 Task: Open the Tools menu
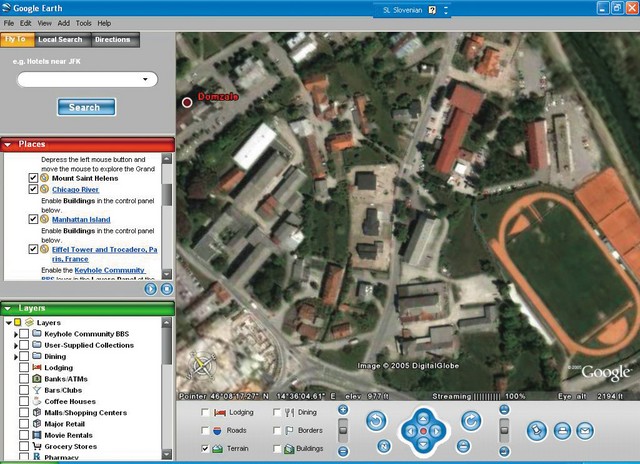84,23
